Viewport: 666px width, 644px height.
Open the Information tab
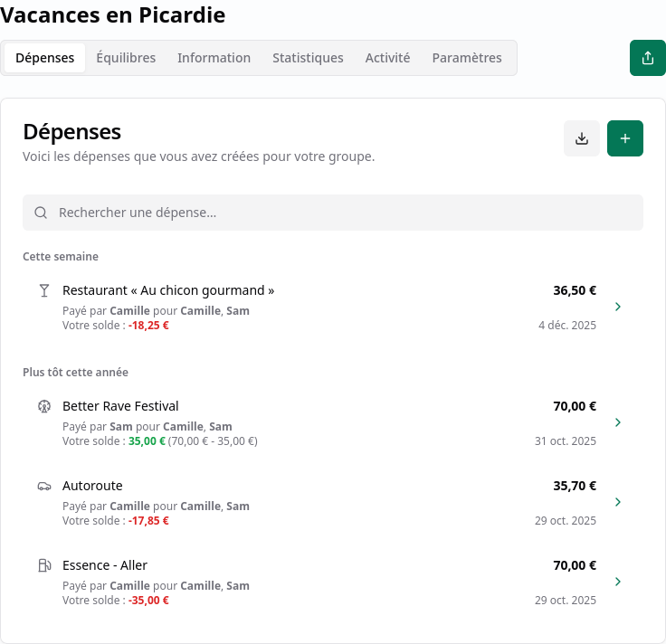click(214, 58)
